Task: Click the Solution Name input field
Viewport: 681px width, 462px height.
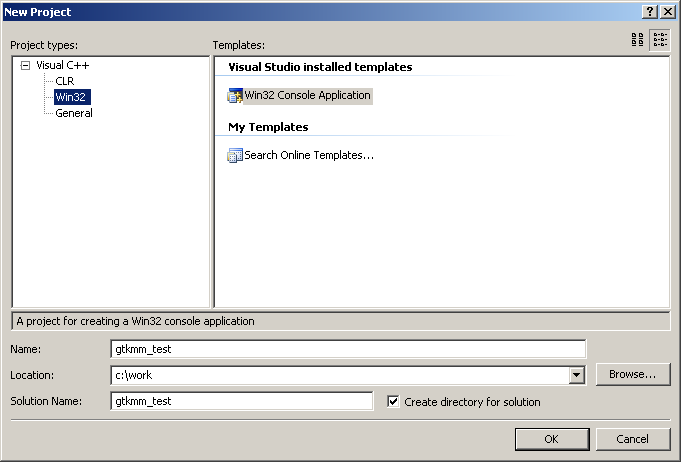Action: [241, 401]
